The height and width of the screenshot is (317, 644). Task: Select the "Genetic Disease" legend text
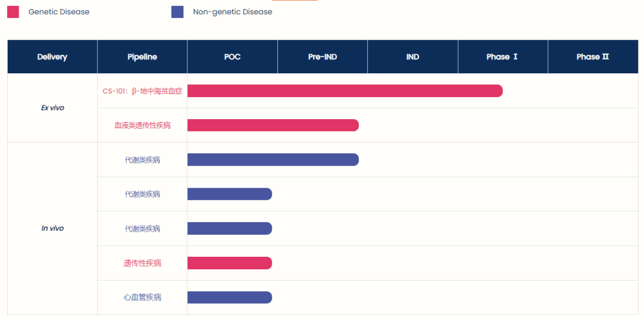(x=59, y=12)
